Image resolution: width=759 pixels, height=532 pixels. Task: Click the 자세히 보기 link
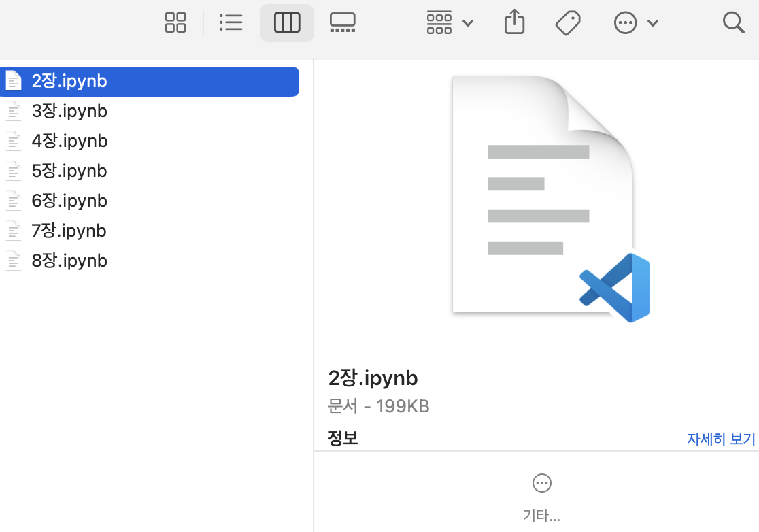point(721,439)
